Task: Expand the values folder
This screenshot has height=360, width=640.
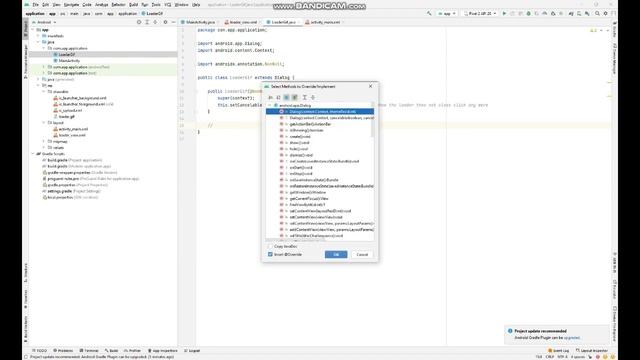Action: coord(44,147)
